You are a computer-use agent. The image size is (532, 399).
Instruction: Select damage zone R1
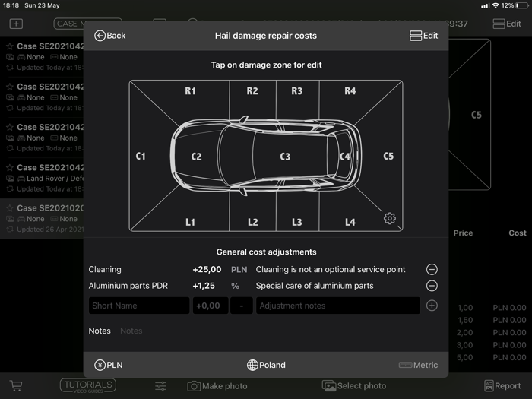190,91
